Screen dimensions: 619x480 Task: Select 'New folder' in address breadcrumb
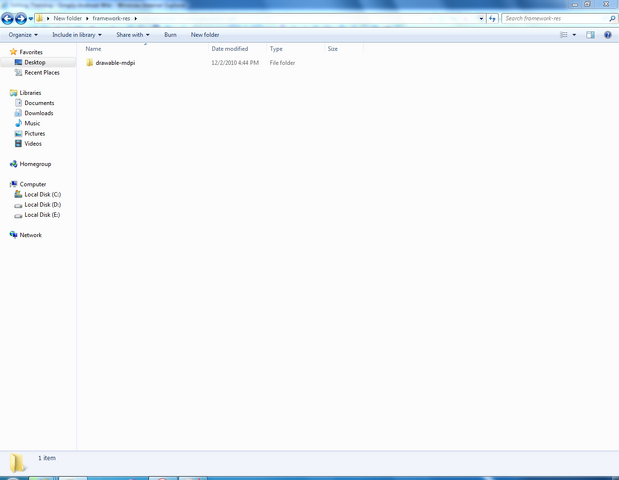click(68, 18)
